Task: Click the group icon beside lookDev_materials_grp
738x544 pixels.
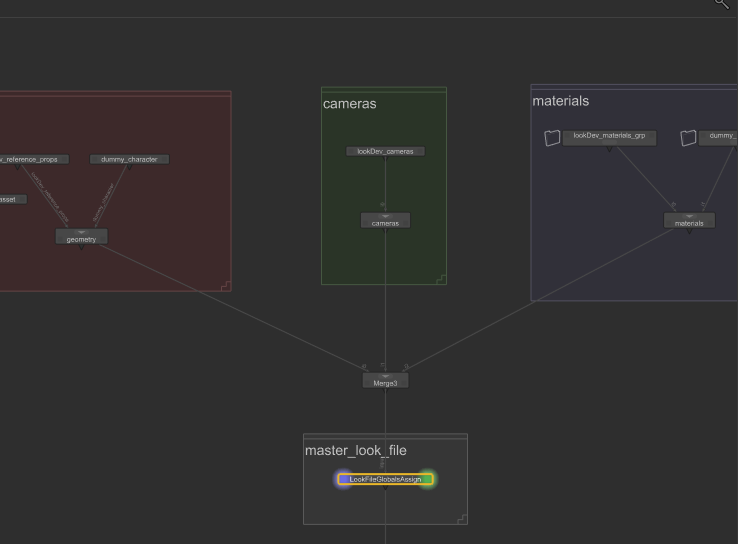Action: tap(552, 138)
